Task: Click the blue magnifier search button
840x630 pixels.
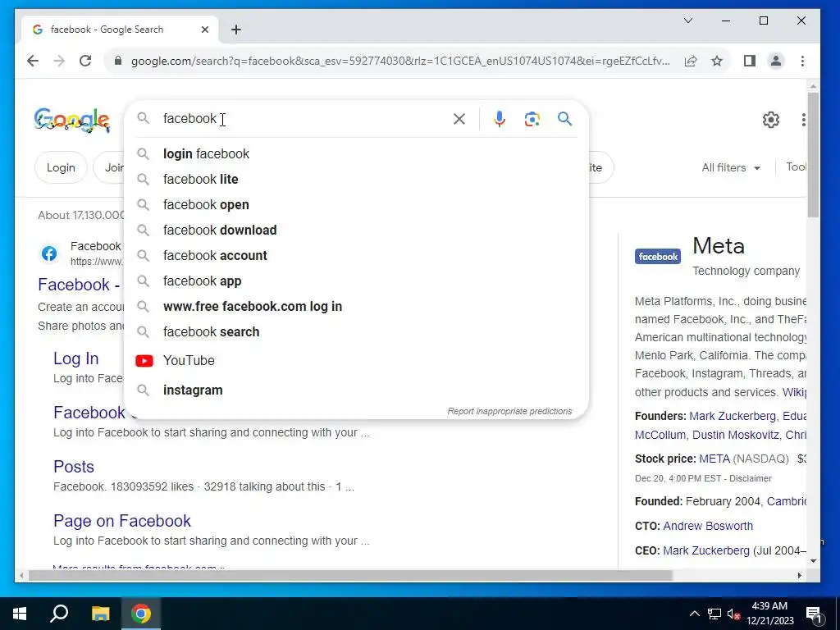Action: [564, 118]
